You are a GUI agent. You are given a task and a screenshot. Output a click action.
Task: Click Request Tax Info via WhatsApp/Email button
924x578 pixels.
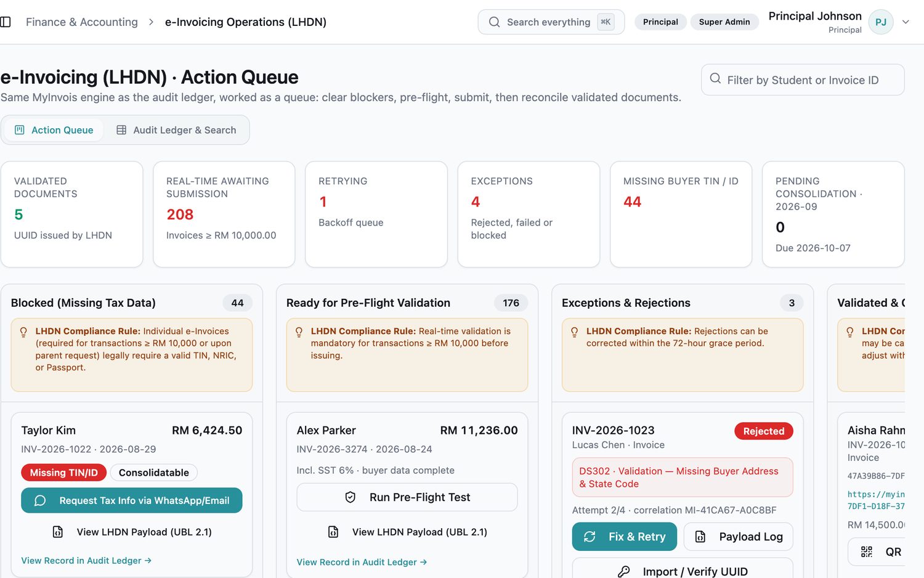132,500
